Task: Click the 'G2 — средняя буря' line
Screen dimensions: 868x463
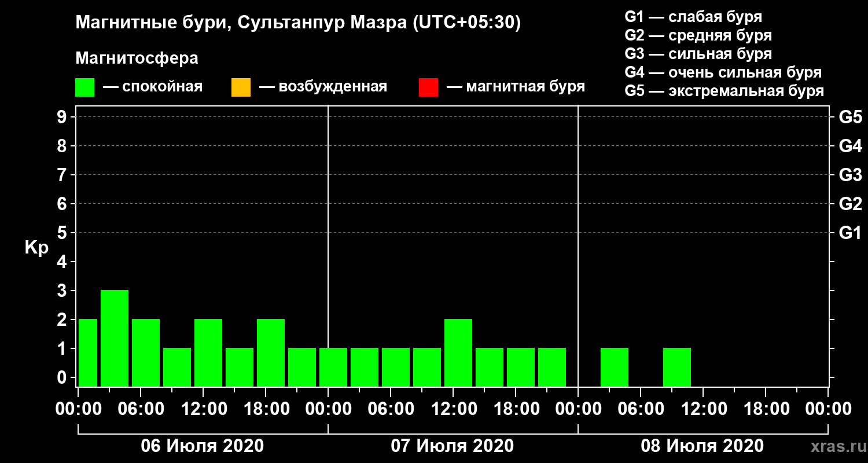Action: coord(698,35)
